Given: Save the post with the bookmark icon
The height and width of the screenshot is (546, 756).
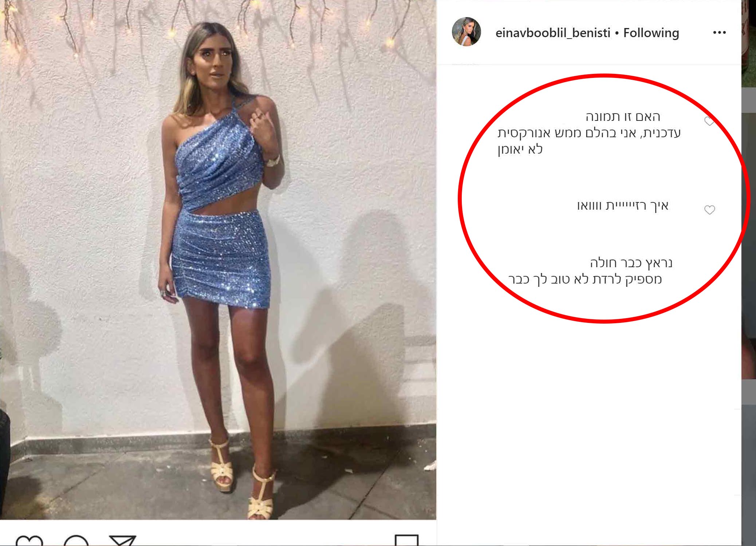Looking at the screenshot, I should [407, 541].
